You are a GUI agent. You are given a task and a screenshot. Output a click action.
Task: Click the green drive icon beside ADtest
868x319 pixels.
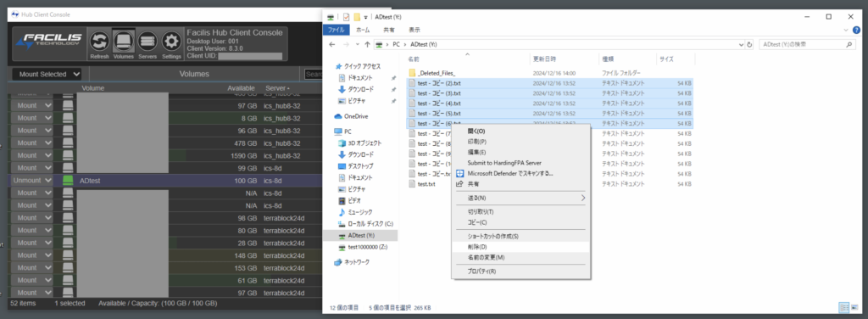(68, 181)
